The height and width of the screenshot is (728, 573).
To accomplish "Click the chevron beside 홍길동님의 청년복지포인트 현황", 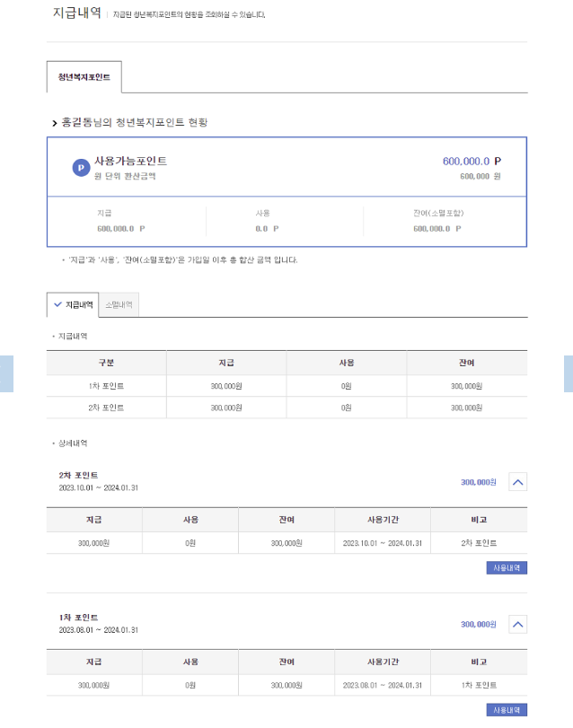I will click(54, 123).
